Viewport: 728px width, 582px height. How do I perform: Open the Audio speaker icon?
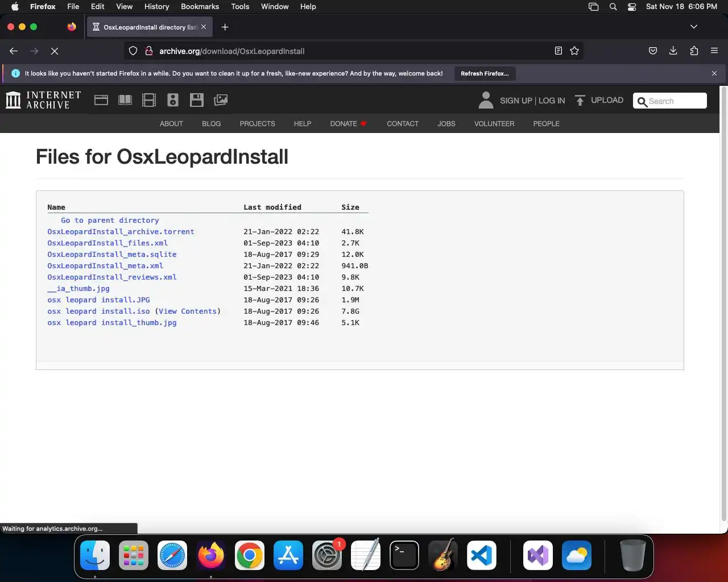(x=173, y=100)
